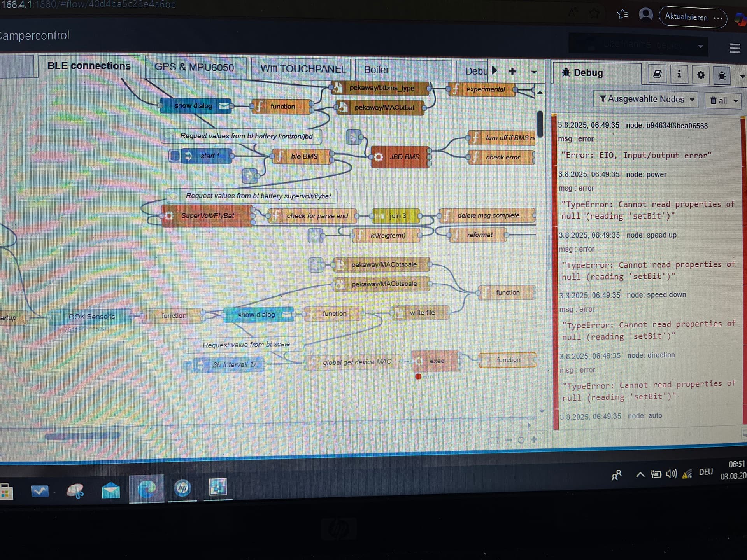The width and height of the screenshot is (747, 560).
Task: Click zoom out minus icon in canvas footer
Action: click(x=509, y=440)
